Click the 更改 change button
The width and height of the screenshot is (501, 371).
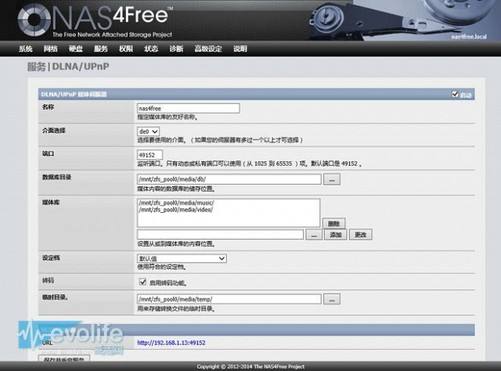361,235
